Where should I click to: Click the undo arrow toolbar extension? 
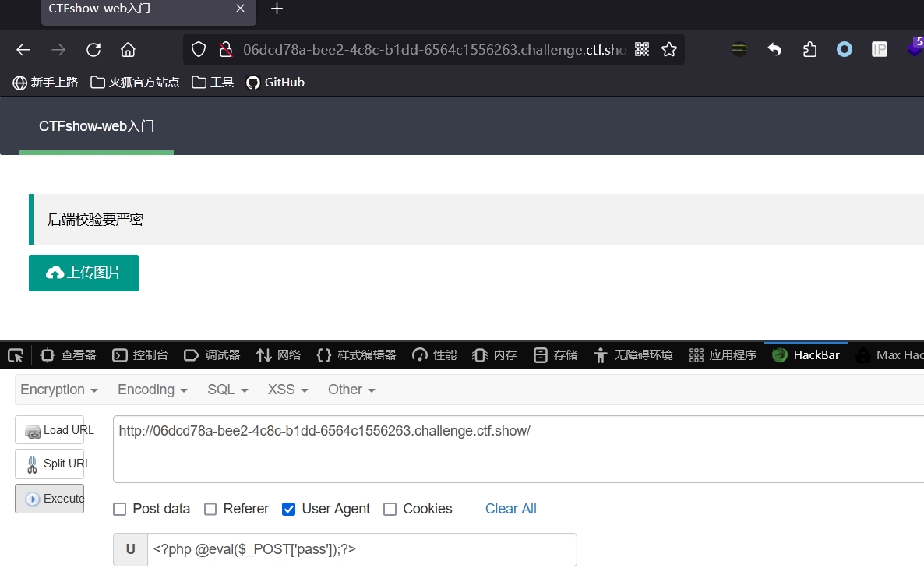774,50
